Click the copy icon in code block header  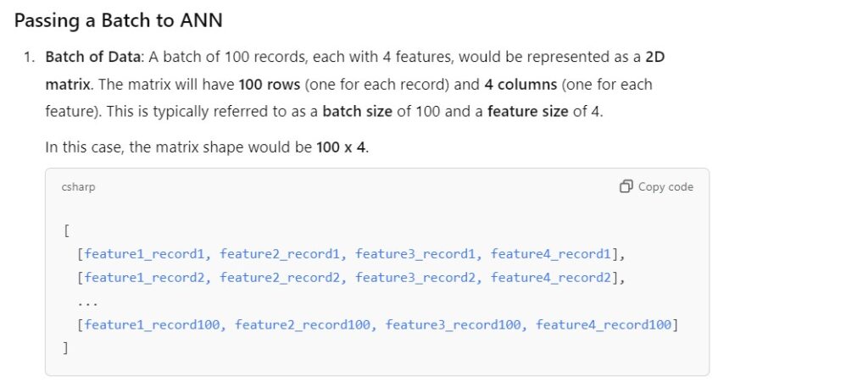[x=626, y=186]
